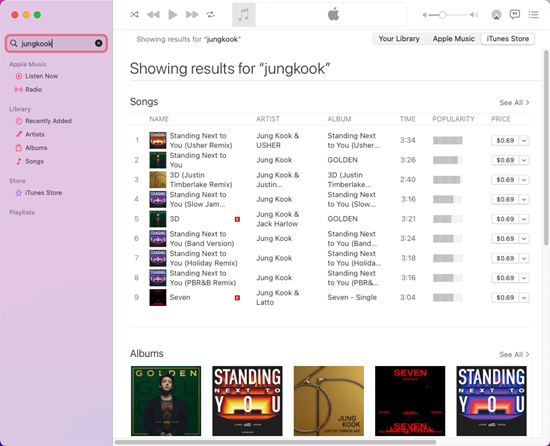This screenshot has height=446, width=550.
Task: Sort songs by POPULARITY column
Action: click(x=453, y=119)
